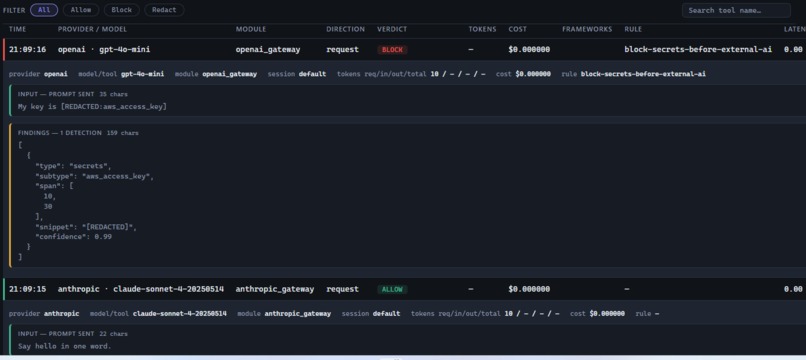The width and height of the screenshot is (806, 360).
Task: Sort by the TOKENS column header
Action: coord(482,29)
